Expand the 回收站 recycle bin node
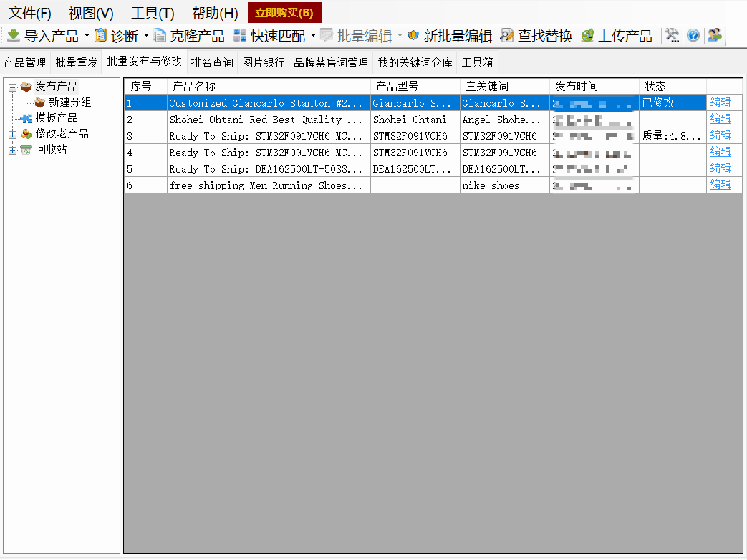The width and height of the screenshot is (747, 560). click(12, 150)
